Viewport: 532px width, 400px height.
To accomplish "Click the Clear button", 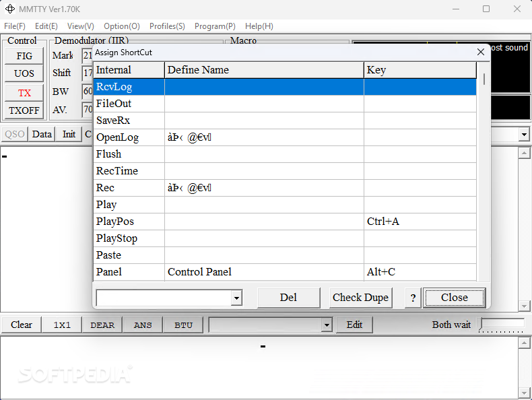I will tap(22, 325).
